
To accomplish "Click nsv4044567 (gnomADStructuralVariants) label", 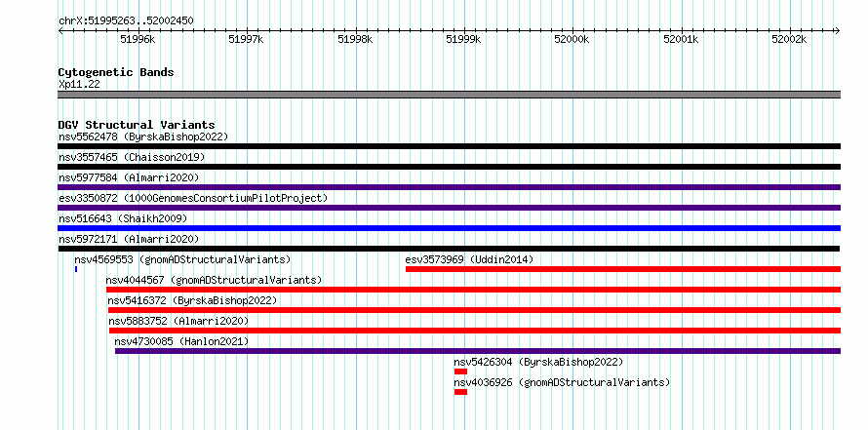I will coord(214,280).
